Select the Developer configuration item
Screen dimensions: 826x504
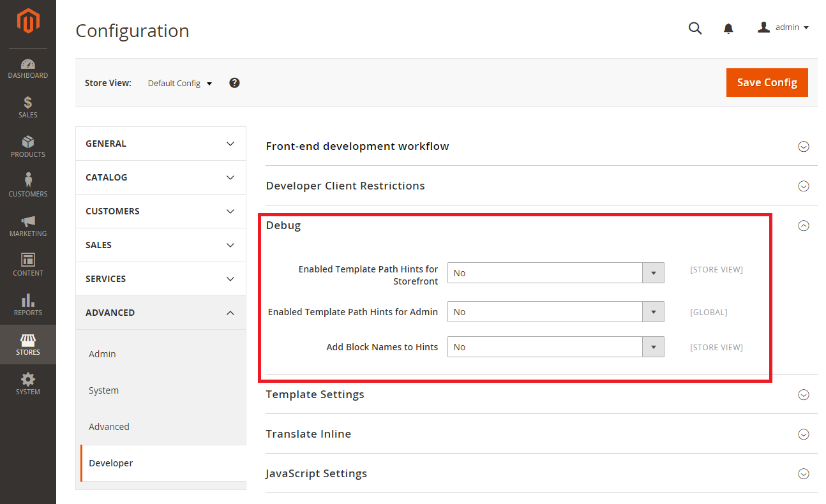111,463
